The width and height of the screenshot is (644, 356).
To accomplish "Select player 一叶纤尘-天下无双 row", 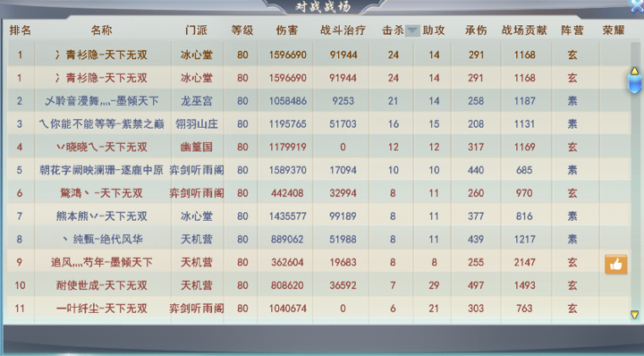I will click(x=318, y=308).
